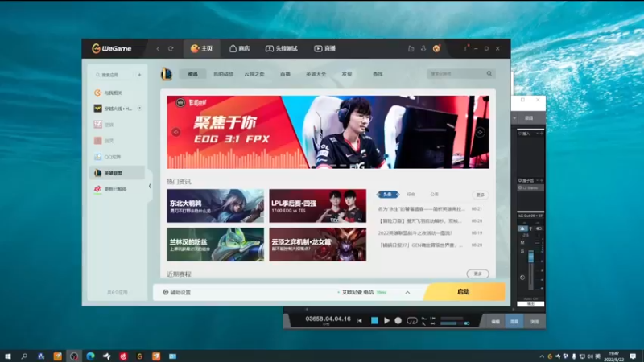Refresh the WeGame page

[171, 48]
